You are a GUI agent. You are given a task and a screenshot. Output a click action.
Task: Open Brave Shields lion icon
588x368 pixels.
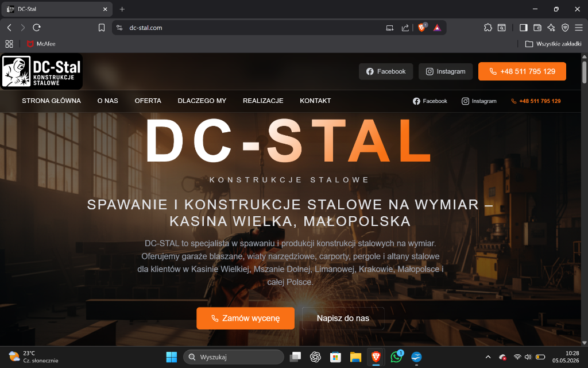coord(422,28)
